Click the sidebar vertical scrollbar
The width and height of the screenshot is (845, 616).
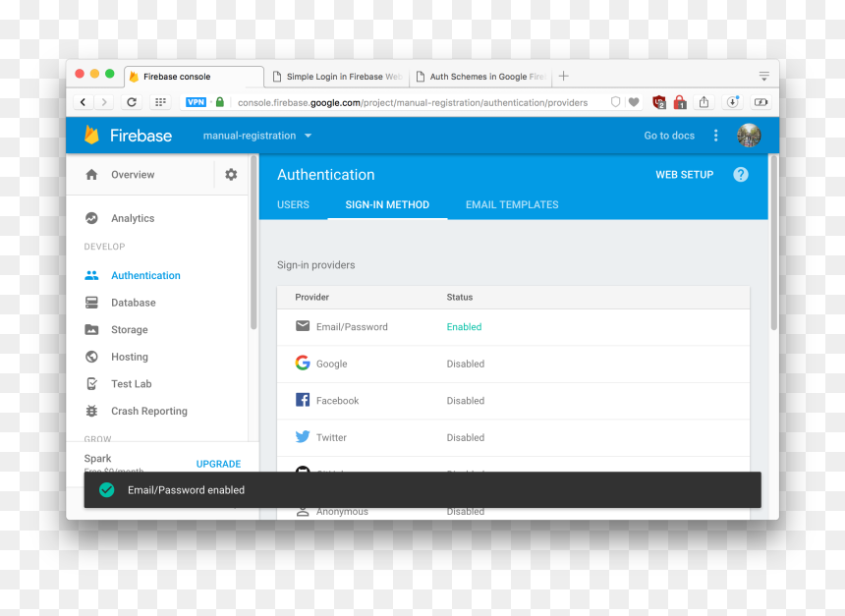[253, 243]
